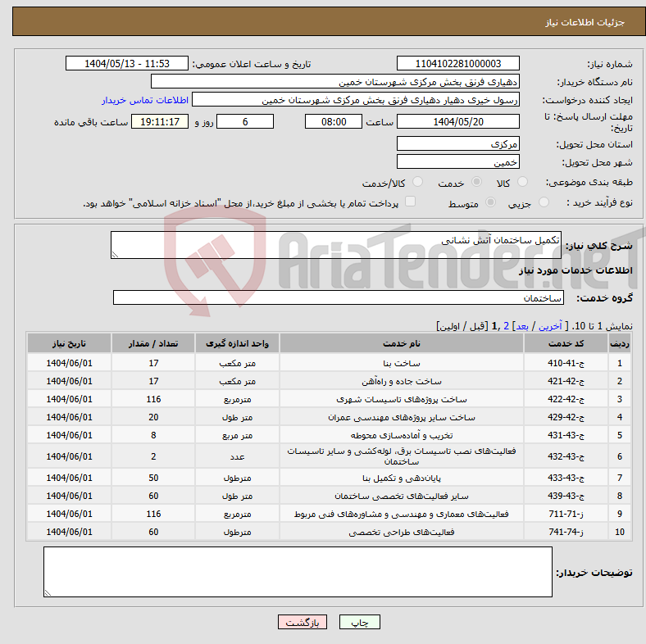Click the ایجاد کننده درخواست field
This screenshot has width=646, height=644.
tap(356, 100)
